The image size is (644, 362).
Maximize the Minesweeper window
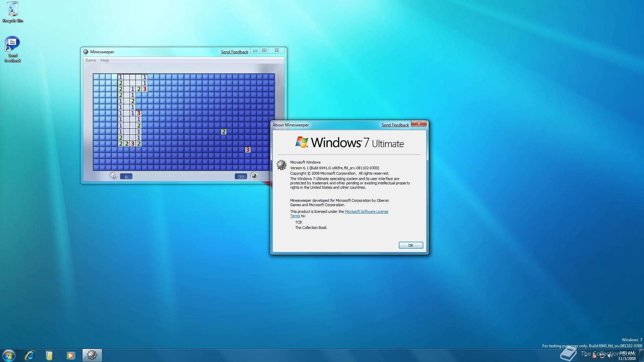264,51
